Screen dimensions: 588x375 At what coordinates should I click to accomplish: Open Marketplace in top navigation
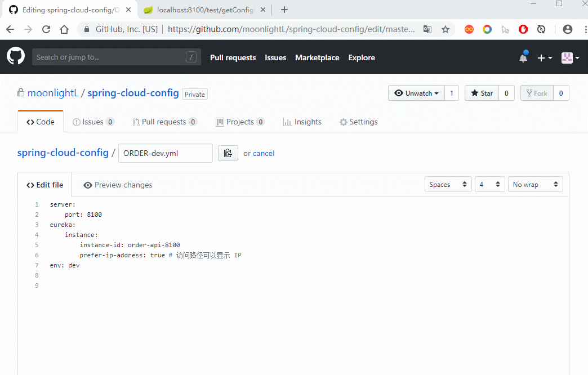317,58
